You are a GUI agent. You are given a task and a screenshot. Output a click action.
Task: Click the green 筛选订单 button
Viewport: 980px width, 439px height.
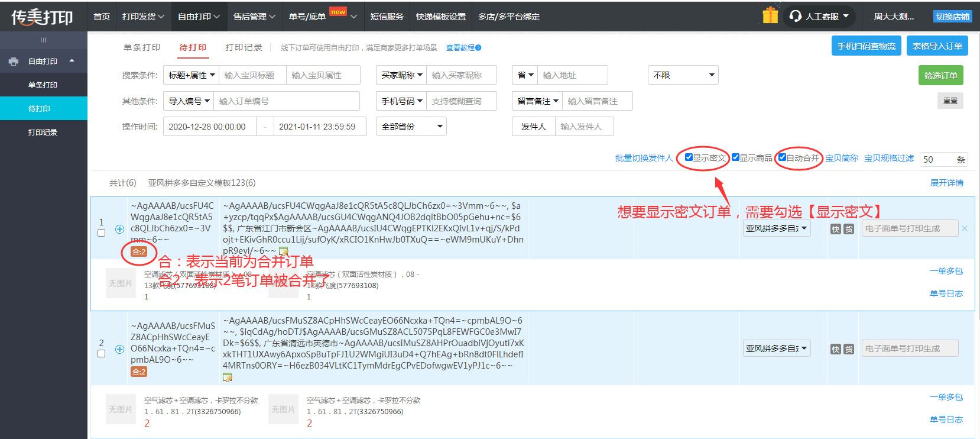tap(940, 75)
